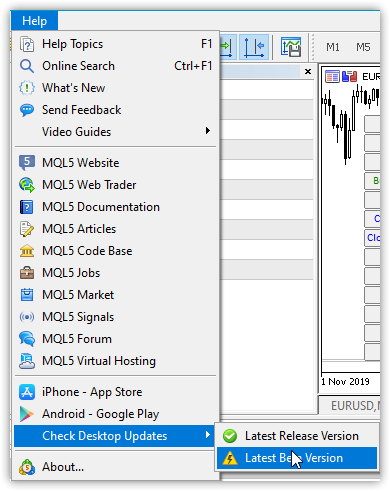
Task: Expand Check Desktop Updates submenu arrow
Action: point(208,435)
